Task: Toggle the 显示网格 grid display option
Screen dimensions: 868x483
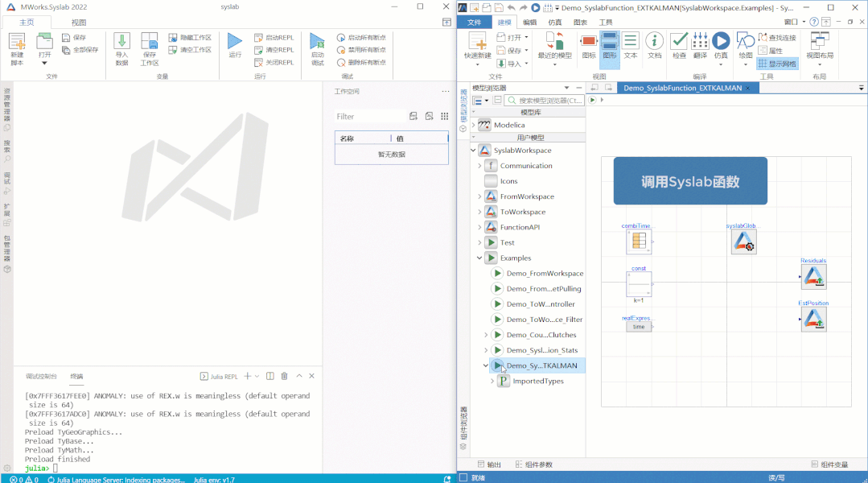Action: [777, 64]
